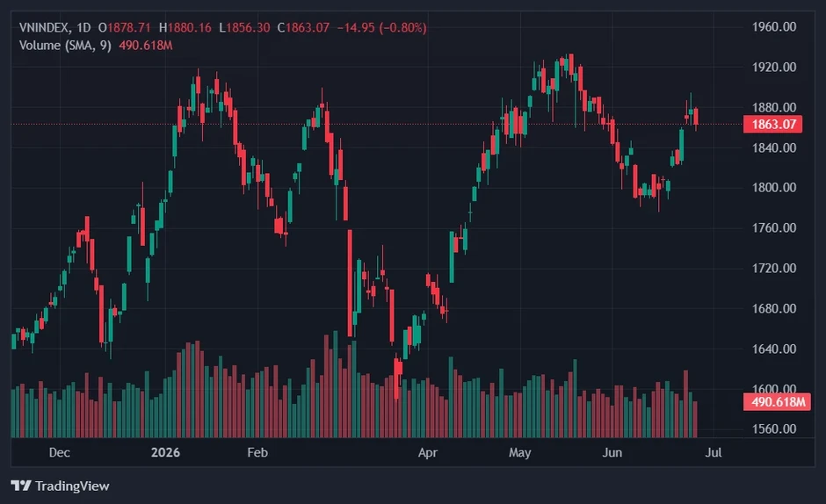This screenshot has height=504, width=826.
Task: Select the Volume (SMA, 9) indicator label
Action: [x=65, y=46]
